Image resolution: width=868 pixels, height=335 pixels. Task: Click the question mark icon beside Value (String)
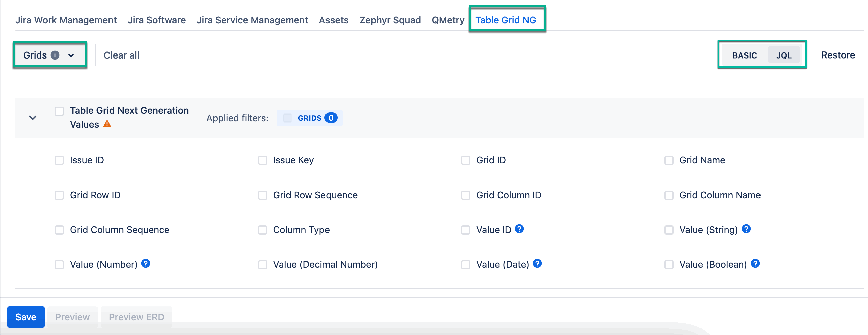pos(746,229)
